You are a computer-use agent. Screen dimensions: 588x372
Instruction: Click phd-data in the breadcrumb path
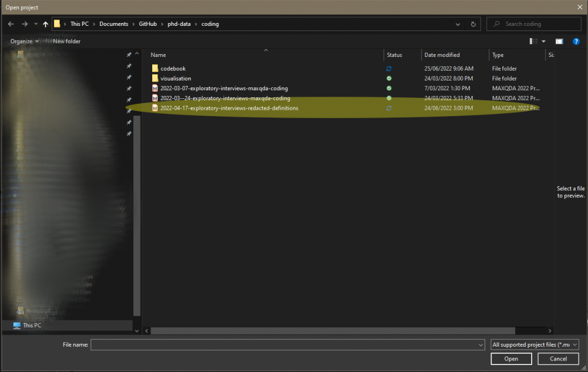pos(179,24)
